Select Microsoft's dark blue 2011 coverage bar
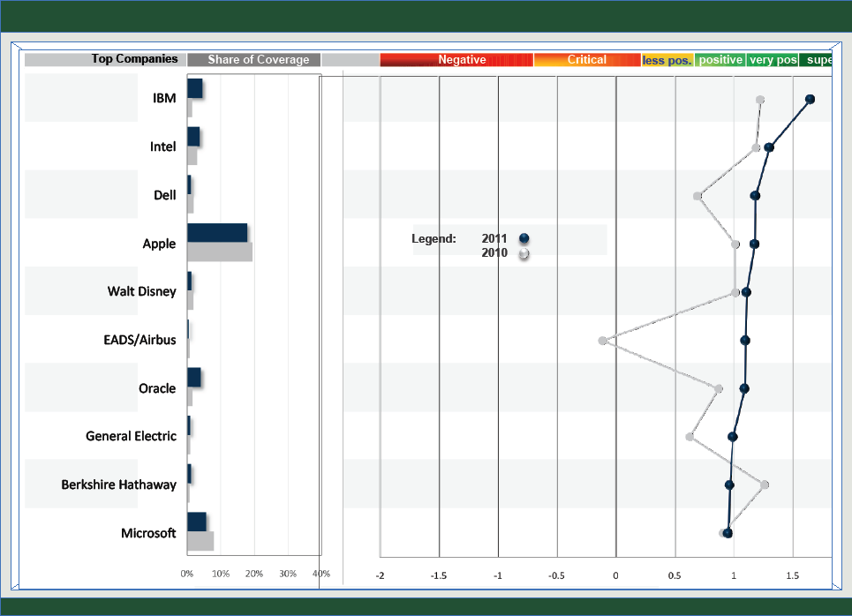852x616 pixels. (197, 522)
